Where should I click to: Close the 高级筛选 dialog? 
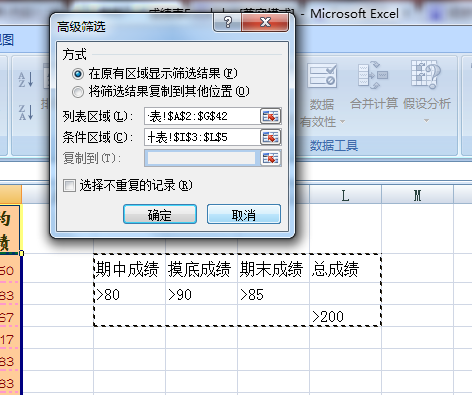click(x=265, y=23)
